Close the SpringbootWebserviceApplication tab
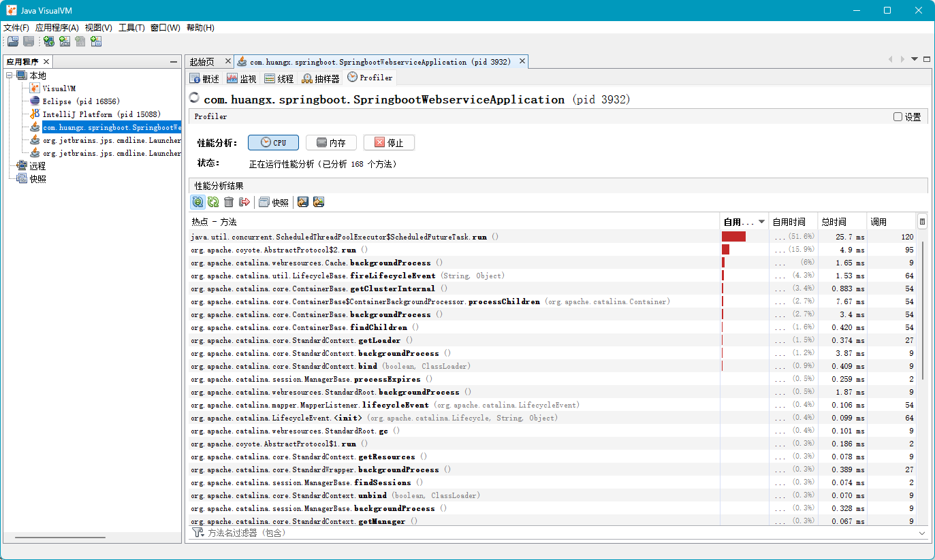 coord(522,61)
